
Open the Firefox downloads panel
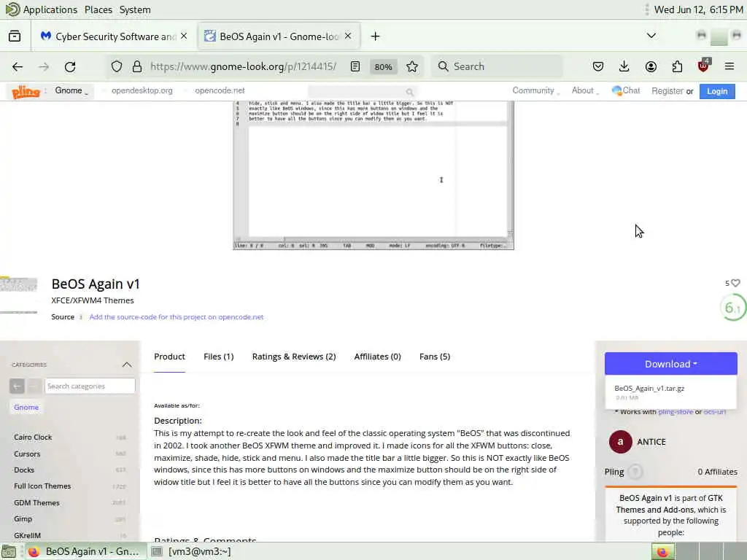click(624, 66)
